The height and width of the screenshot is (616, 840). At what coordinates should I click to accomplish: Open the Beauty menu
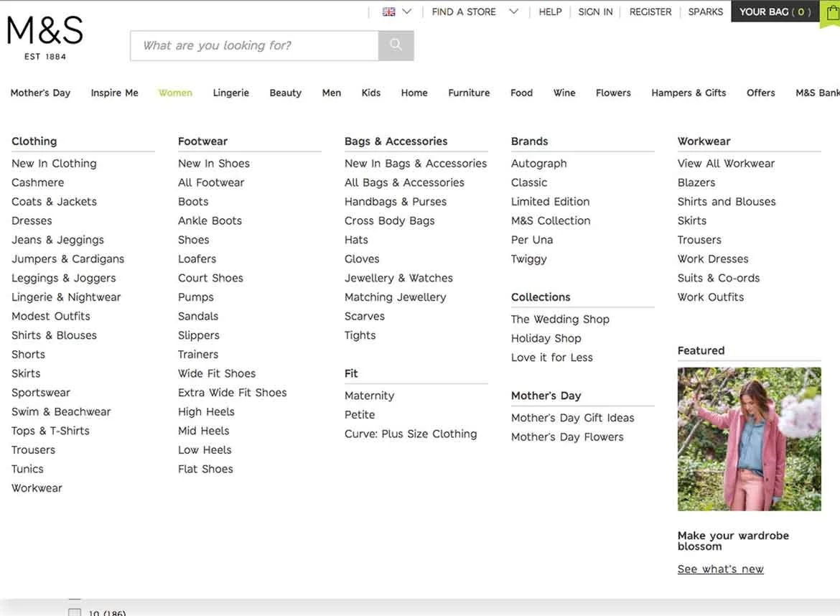pyautogui.click(x=286, y=93)
